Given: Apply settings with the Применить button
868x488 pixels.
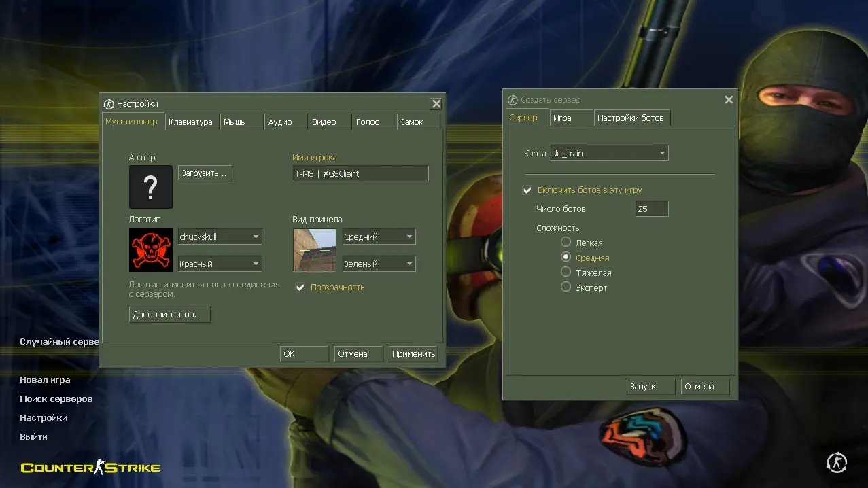Looking at the screenshot, I should [413, 354].
